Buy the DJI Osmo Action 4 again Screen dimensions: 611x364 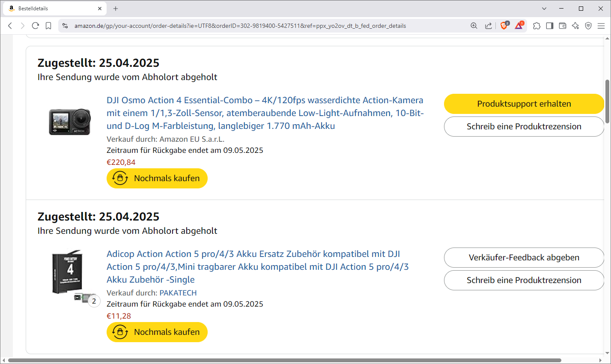point(157,178)
